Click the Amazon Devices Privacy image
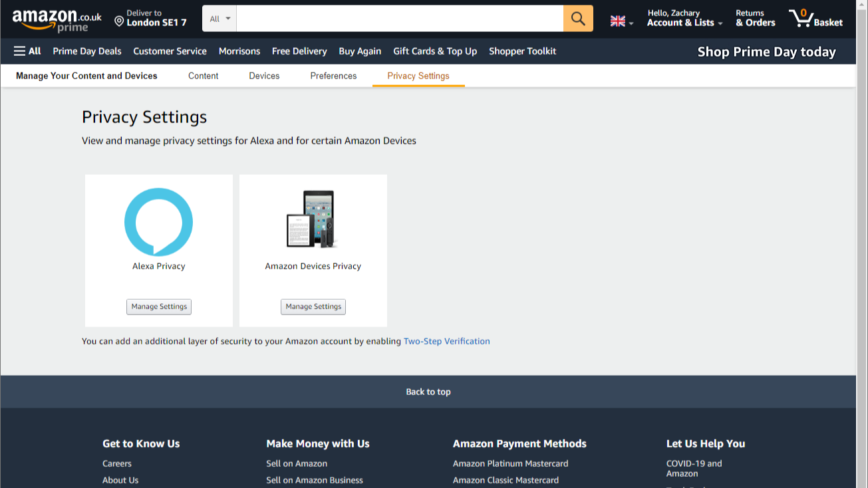The image size is (868, 488). click(313, 219)
